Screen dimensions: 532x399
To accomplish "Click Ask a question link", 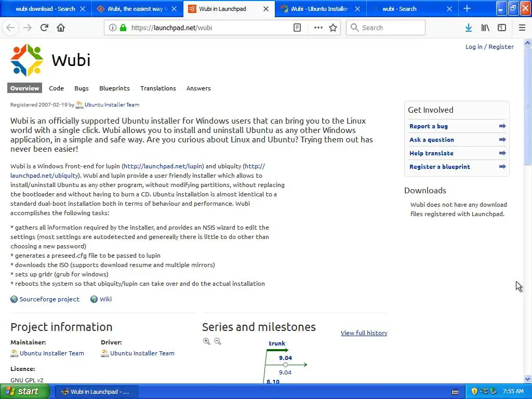I will pyautogui.click(x=432, y=139).
